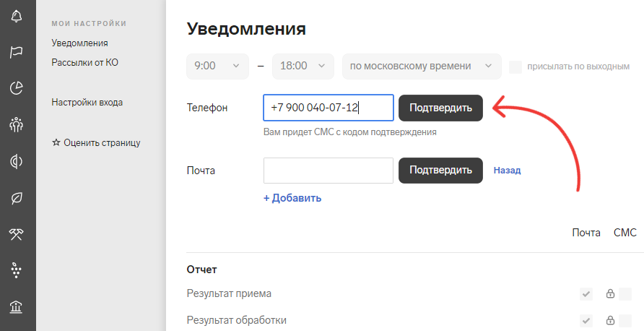Open Настройки входа menu item
Screen dimensions: 644x331
tap(87, 103)
